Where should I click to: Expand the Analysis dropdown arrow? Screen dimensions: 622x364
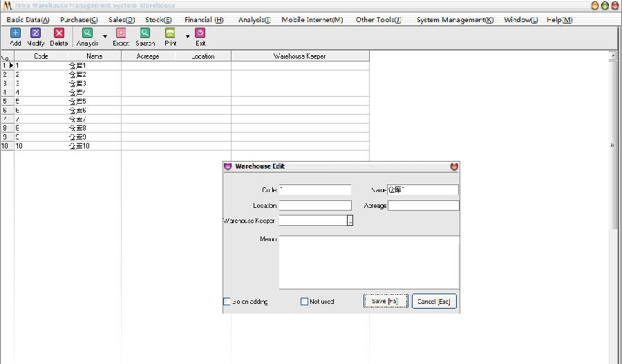(x=105, y=36)
